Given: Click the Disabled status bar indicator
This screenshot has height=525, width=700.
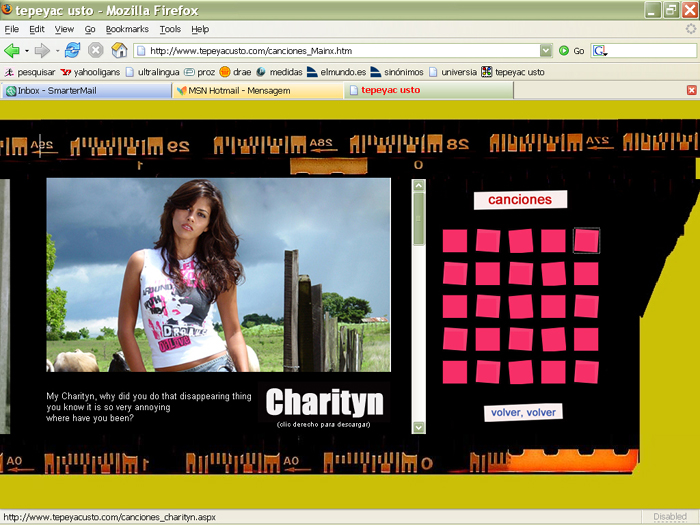Looking at the screenshot, I should (x=670, y=517).
